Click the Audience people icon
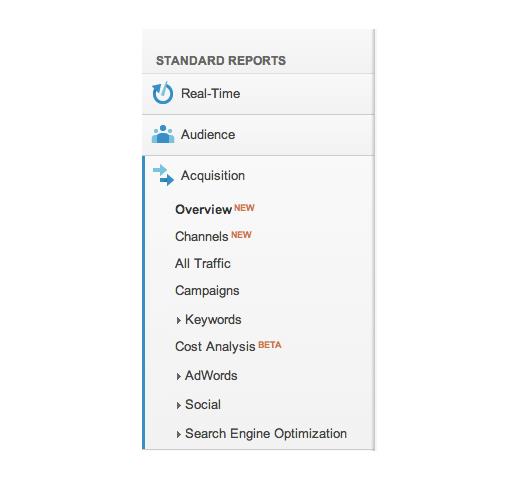Image resolution: width=520 pixels, height=480 pixels. pos(163,134)
